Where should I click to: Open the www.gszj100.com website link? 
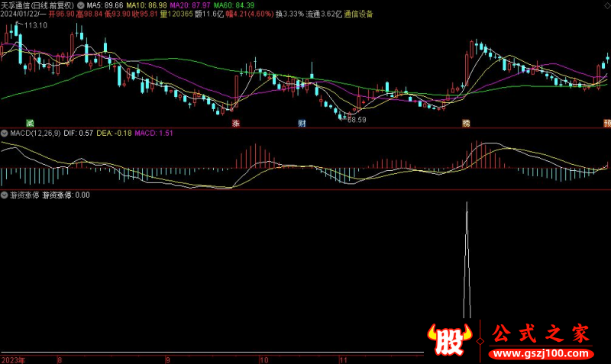539,353
